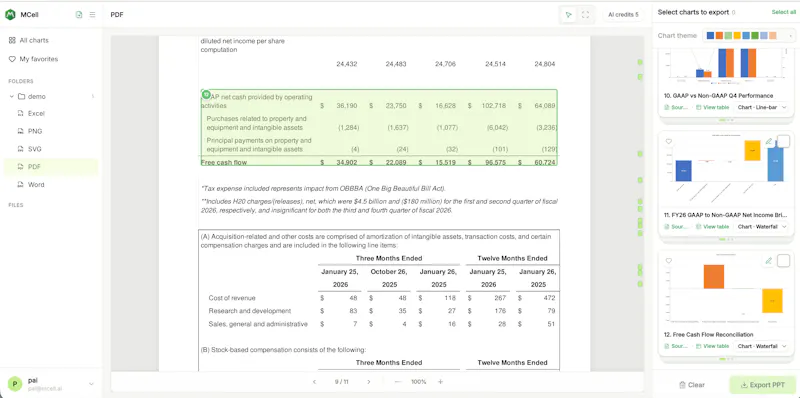Open the Chart theme palette dropdown

point(749,35)
